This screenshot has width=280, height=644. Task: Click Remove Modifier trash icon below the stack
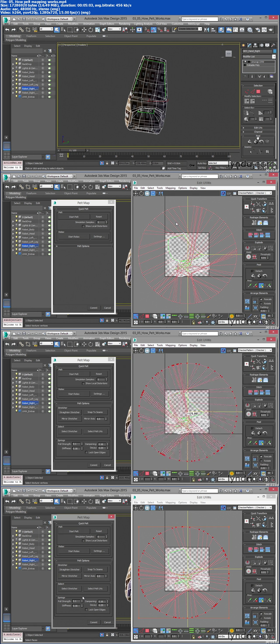pyautogui.click(x=264, y=76)
